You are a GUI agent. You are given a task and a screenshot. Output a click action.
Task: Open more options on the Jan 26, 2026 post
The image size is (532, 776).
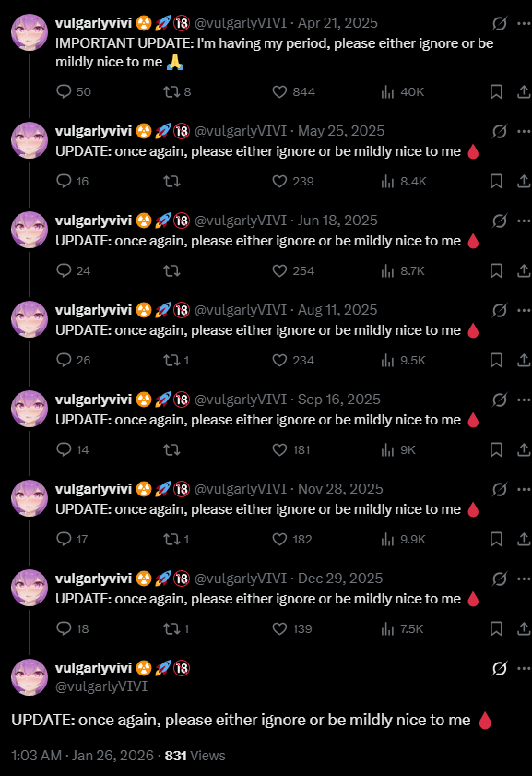tap(524, 668)
